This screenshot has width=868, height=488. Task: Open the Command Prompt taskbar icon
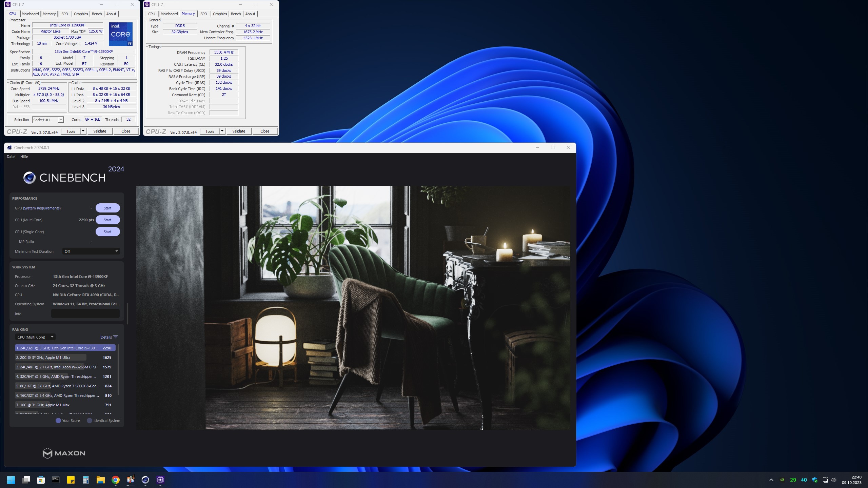[56, 480]
